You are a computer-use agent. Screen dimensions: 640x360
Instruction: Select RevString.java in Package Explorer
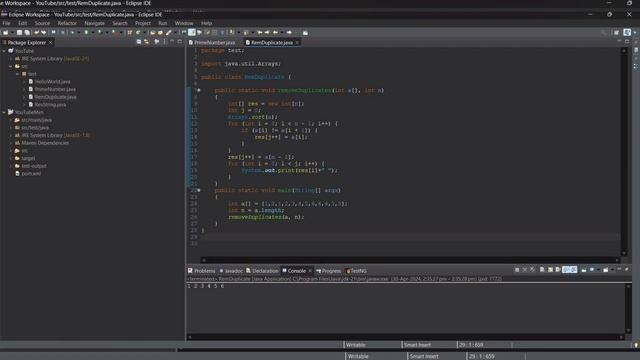click(x=50, y=104)
